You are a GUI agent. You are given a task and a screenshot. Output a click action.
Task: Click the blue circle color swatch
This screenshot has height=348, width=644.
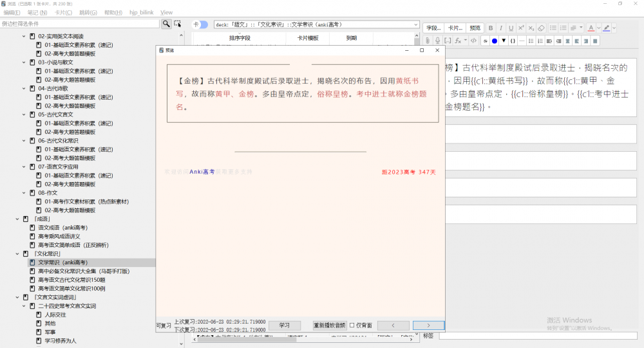(x=494, y=41)
